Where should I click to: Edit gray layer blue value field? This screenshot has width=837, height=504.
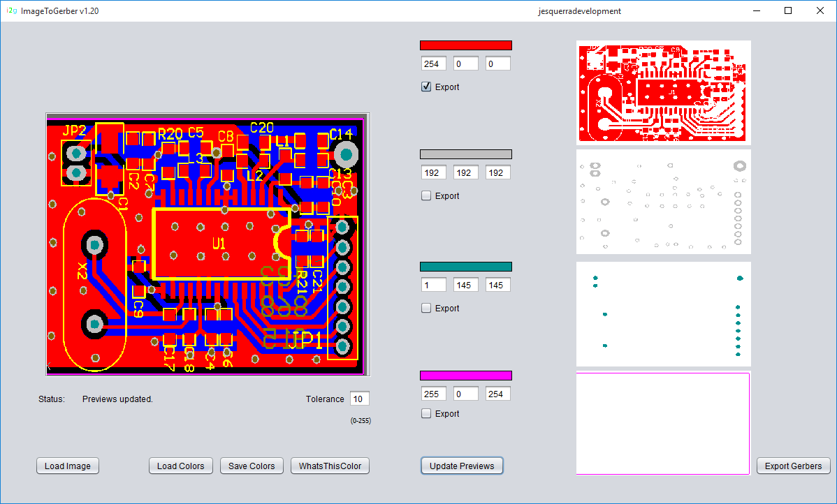[498, 173]
